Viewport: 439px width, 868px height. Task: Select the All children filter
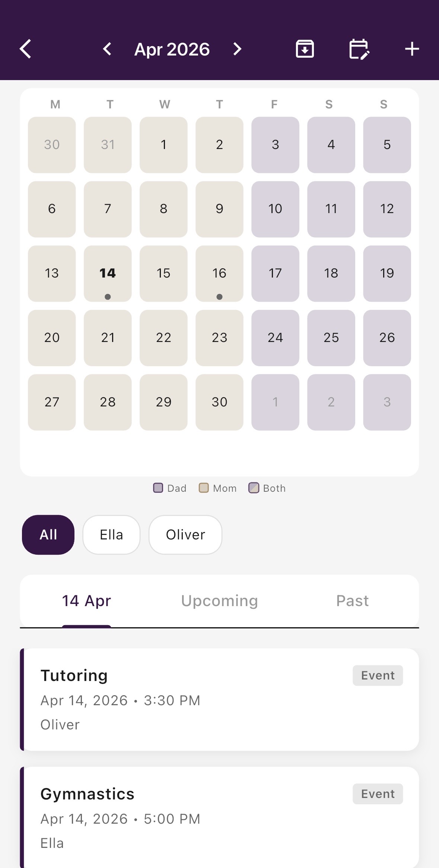48,535
